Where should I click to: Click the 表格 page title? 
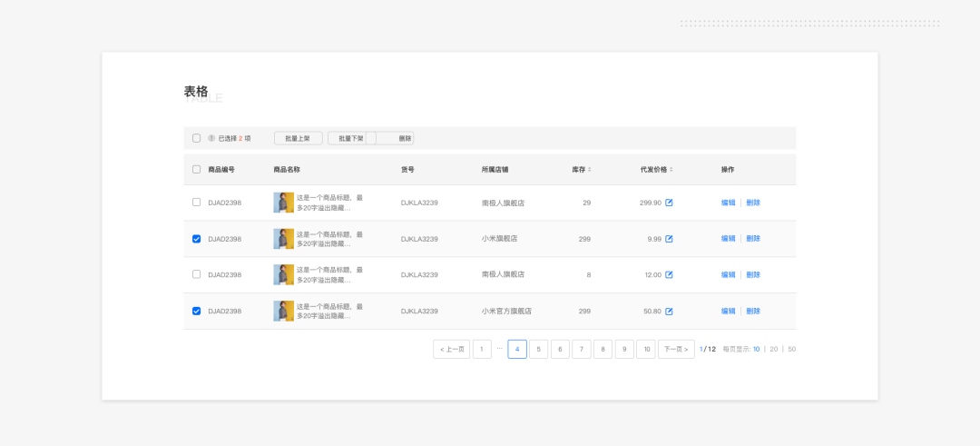pyautogui.click(x=196, y=92)
